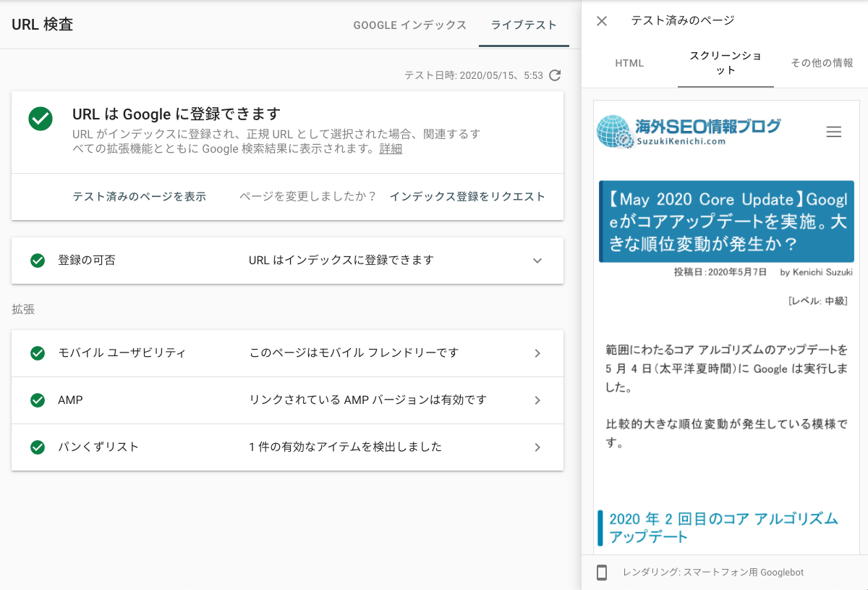
Task: Click the 海外SEO情報ブログ logo in the screenshot
Action: coord(689,131)
